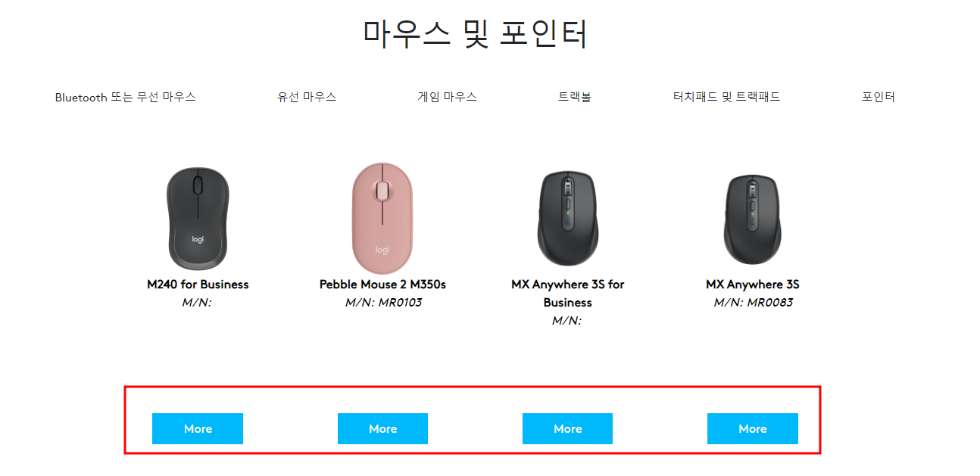Open the 포인터 category

pyautogui.click(x=879, y=96)
